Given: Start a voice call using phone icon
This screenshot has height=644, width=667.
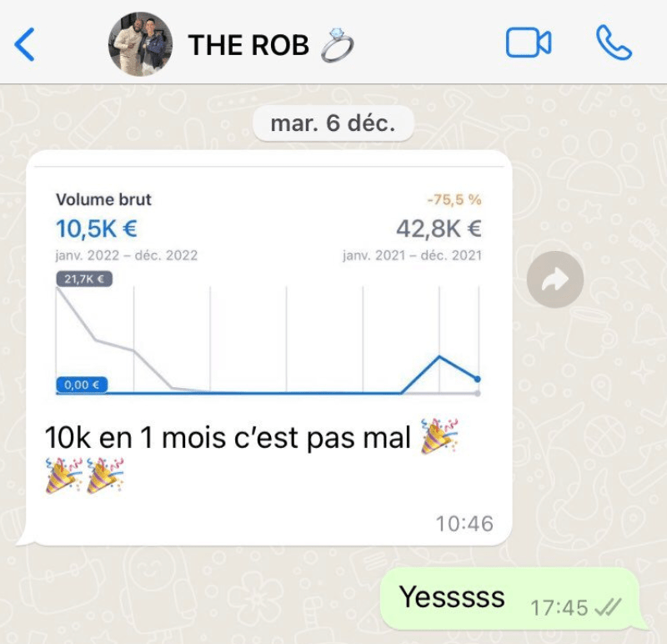Looking at the screenshot, I should pyautogui.click(x=614, y=43).
